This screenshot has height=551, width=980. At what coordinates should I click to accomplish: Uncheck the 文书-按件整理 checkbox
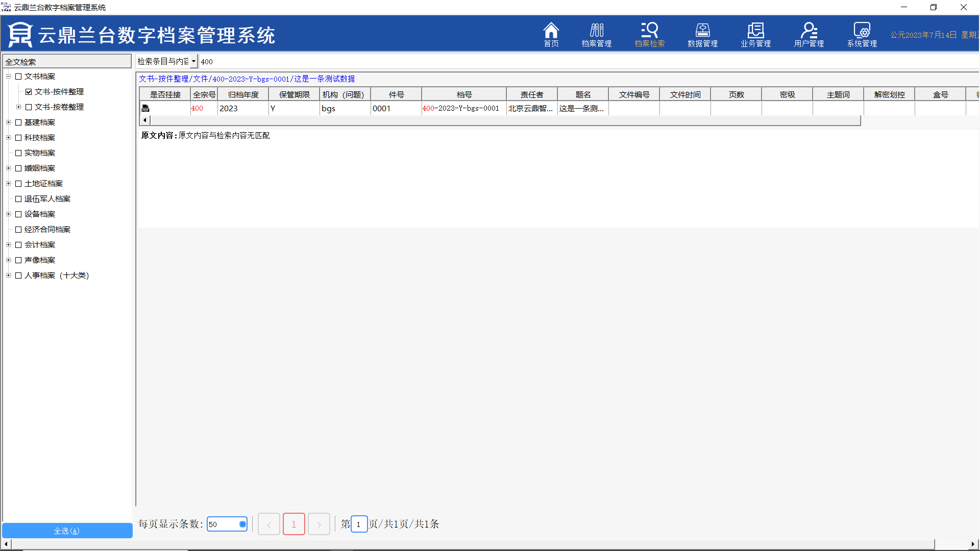tap(29, 92)
